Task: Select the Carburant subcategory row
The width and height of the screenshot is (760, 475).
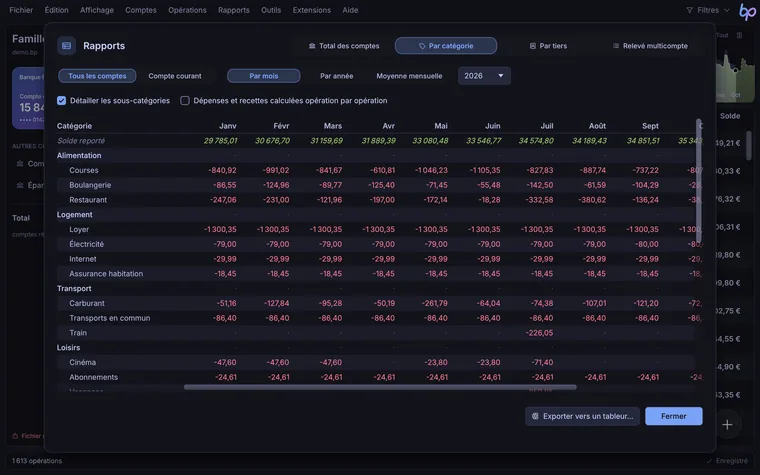Action: (x=376, y=303)
